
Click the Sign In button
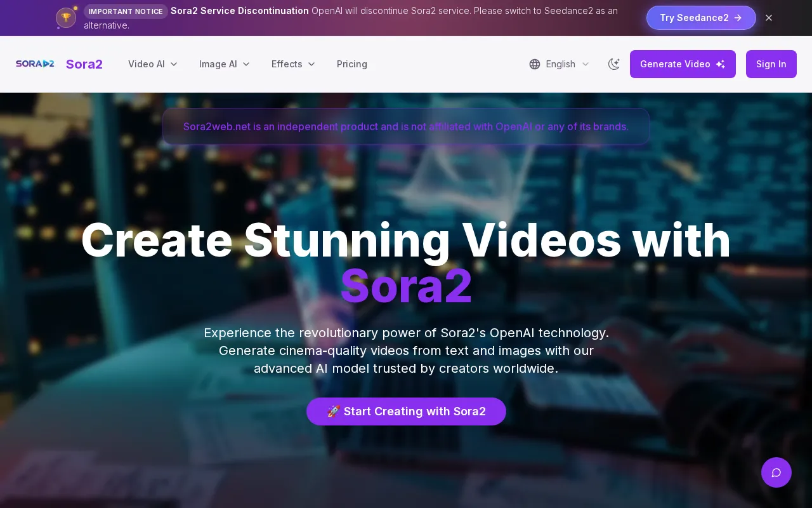point(771,64)
